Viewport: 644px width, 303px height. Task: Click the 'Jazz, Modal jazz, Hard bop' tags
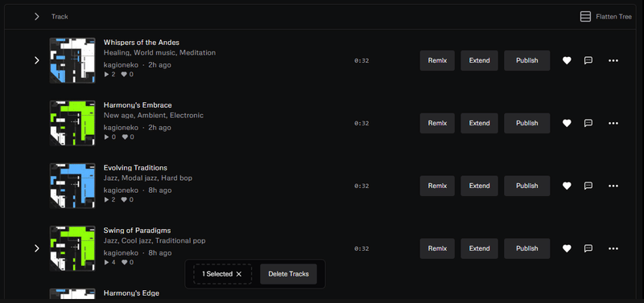(148, 178)
